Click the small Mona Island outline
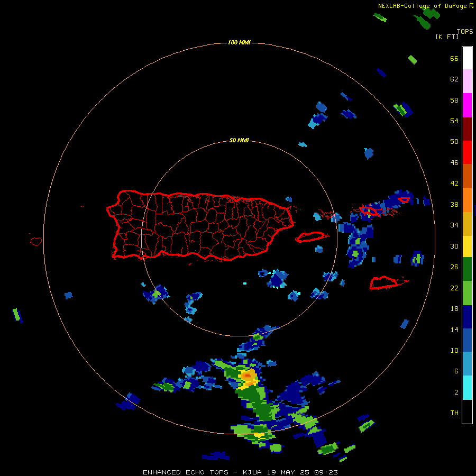Viewport: 476px width, 476px height. click(36, 241)
